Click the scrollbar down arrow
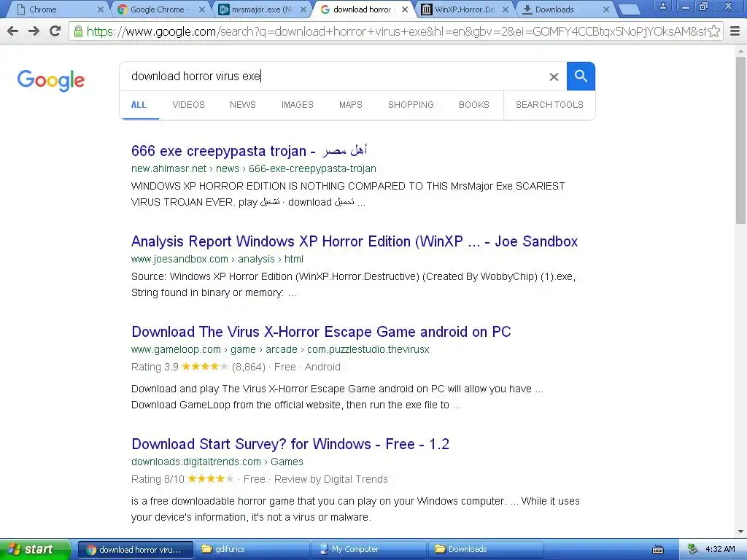Viewport: 747px width, 560px height. 741,532
